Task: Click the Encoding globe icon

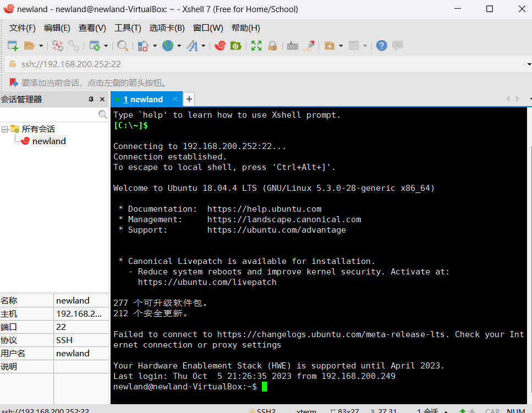Action: point(168,46)
